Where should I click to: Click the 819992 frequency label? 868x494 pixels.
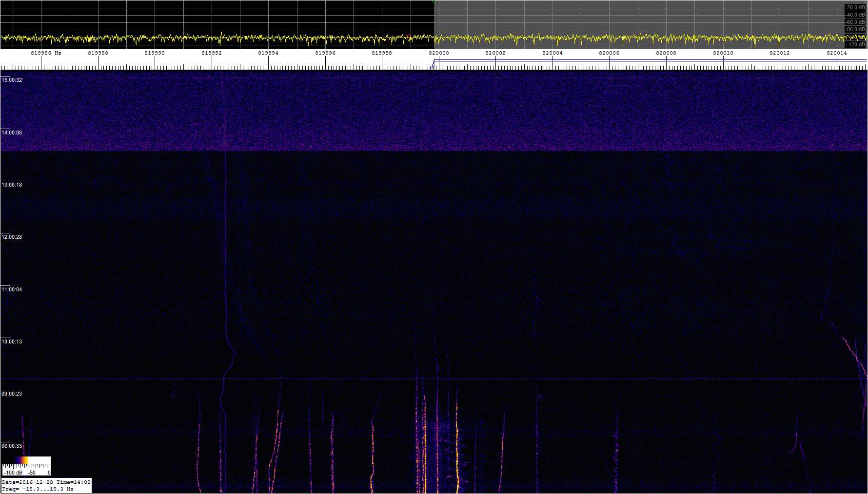point(212,53)
